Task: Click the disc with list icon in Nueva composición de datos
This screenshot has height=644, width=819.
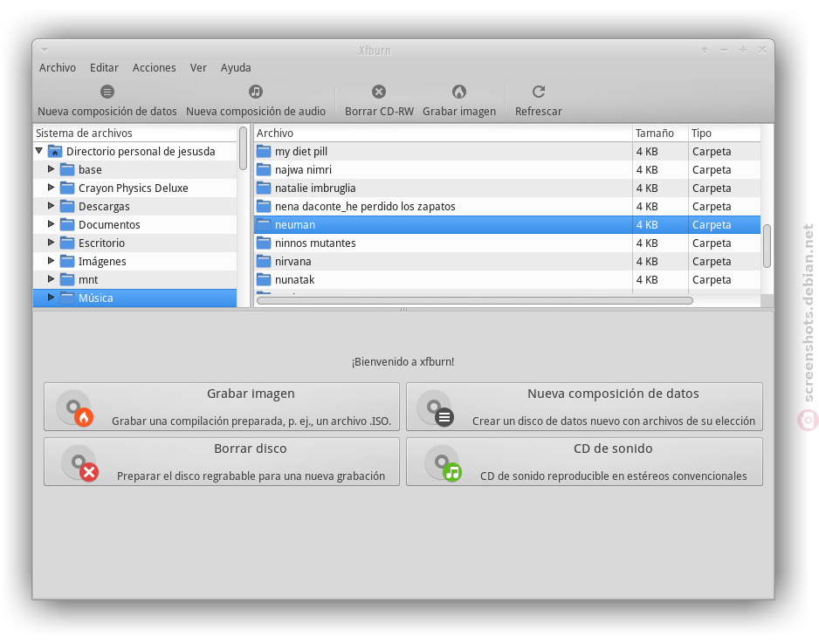Action: pyautogui.click(x=436, y=408)
